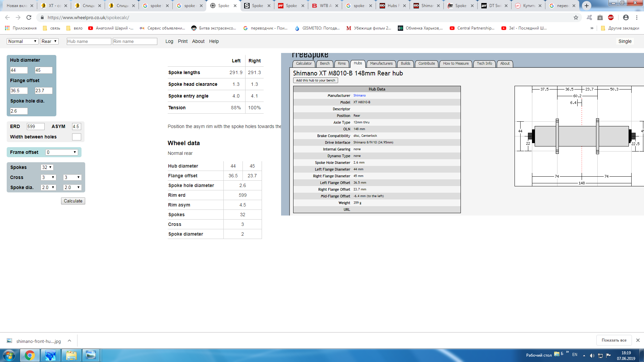Click Add this hub to your bench

pos(315,80)
